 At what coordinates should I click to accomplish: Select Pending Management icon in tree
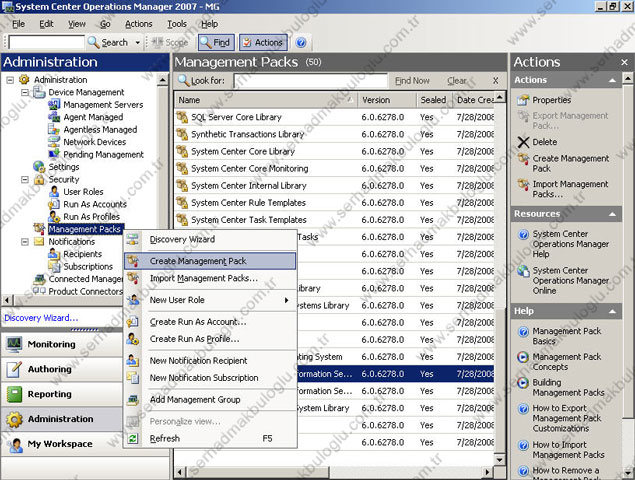[x=54, y=154]
